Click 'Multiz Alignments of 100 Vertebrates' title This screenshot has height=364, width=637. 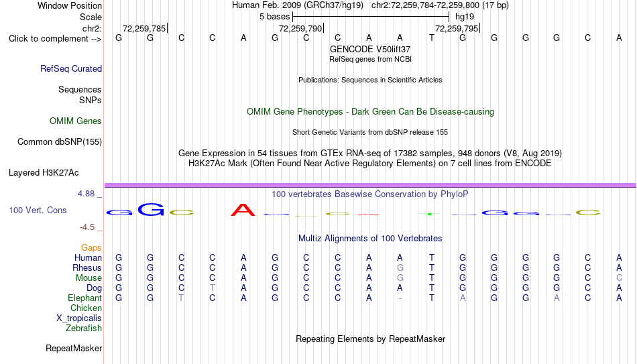[x=370, y=239]
